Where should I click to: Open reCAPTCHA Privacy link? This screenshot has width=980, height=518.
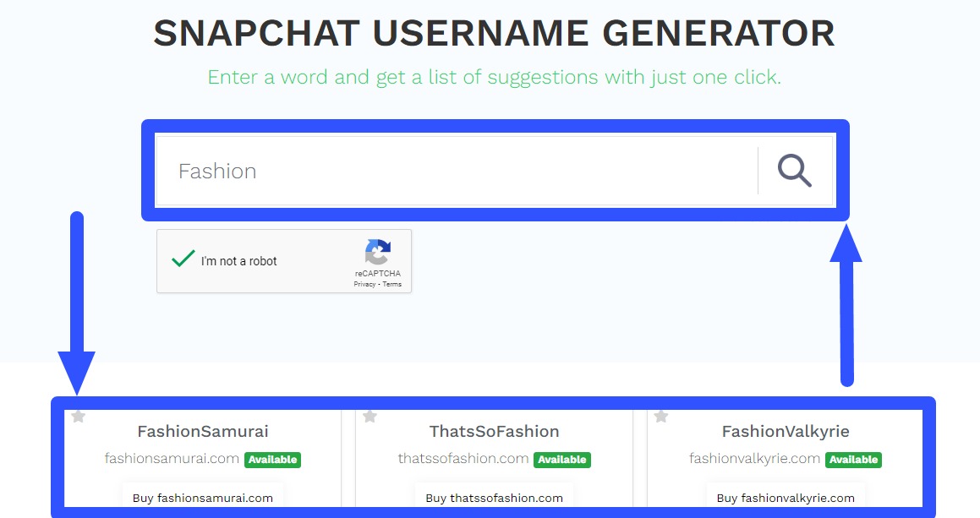pos(364,284)
